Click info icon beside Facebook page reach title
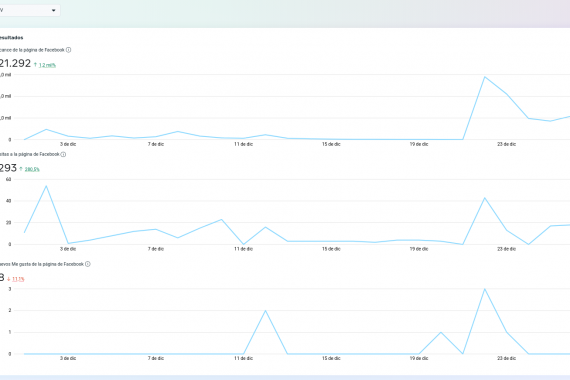This screenshot has height=380, width=570. (68, 50)
